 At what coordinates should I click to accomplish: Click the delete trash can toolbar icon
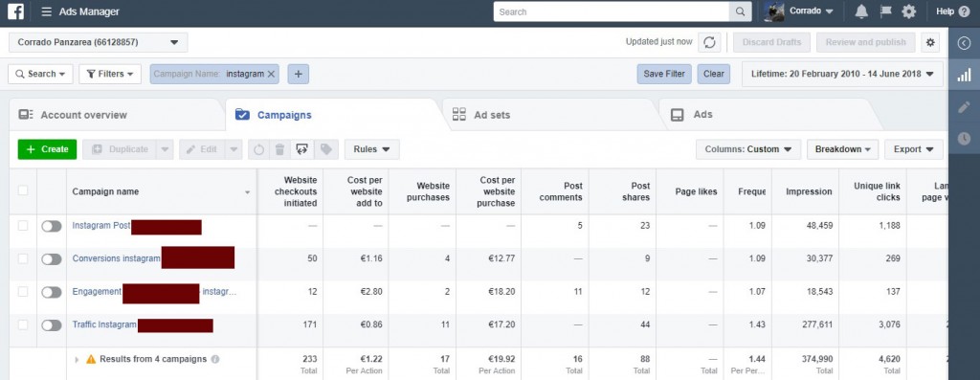[280, 149]
